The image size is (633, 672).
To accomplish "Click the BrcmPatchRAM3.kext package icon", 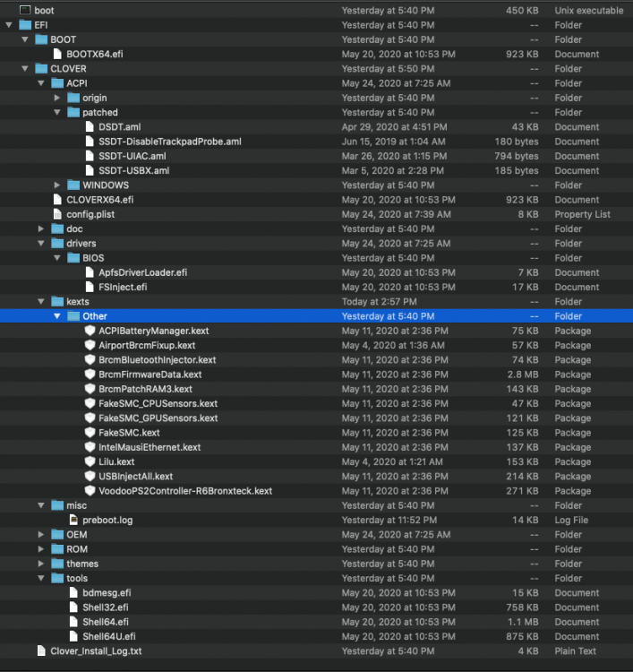I will [x=90, y=389].
